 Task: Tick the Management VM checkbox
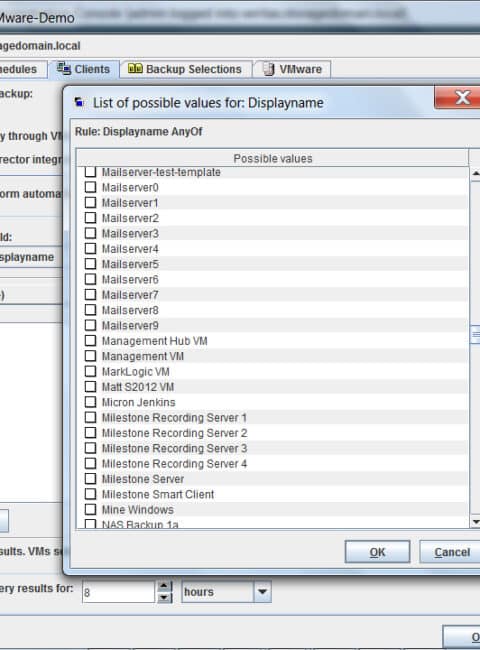tap(90, 356)
